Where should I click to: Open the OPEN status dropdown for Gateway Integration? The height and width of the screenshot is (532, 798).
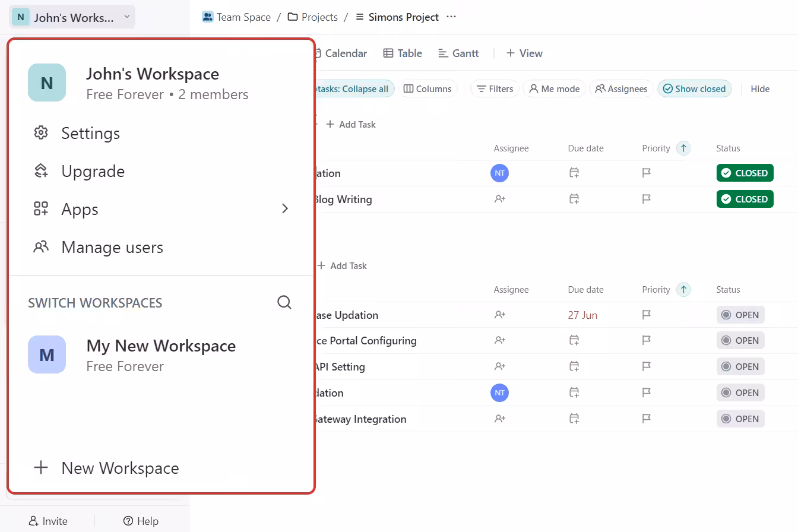(740, 419)
